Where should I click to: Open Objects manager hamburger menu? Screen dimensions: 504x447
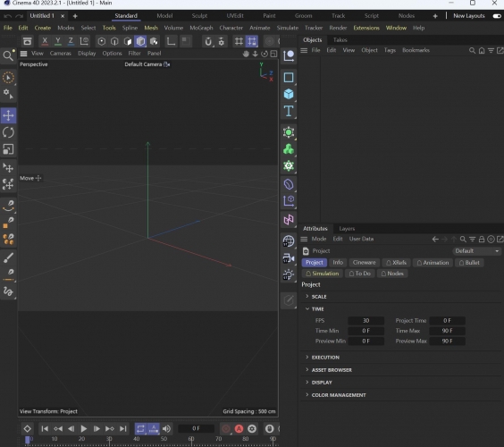pos(304,50)
